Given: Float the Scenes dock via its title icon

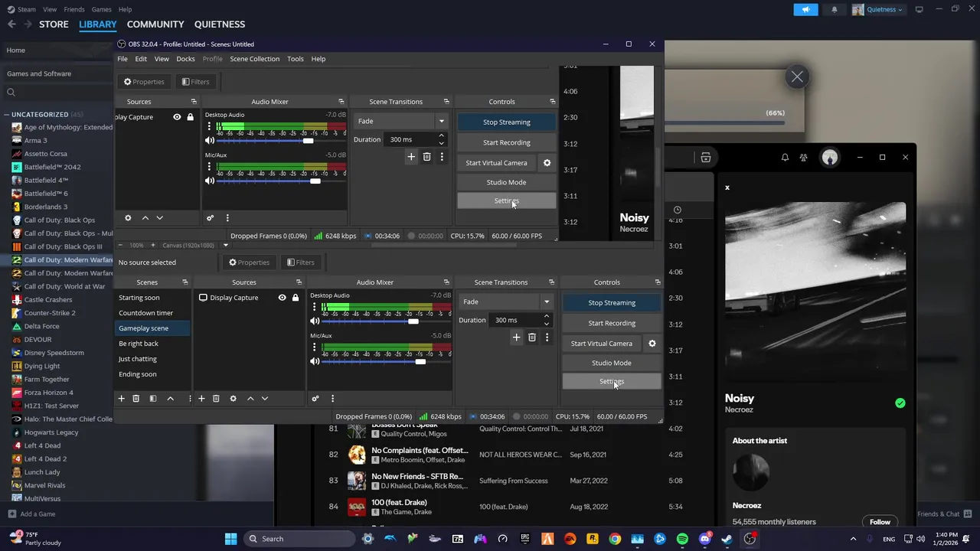Looking at the screenshot, I should (185, 282).
